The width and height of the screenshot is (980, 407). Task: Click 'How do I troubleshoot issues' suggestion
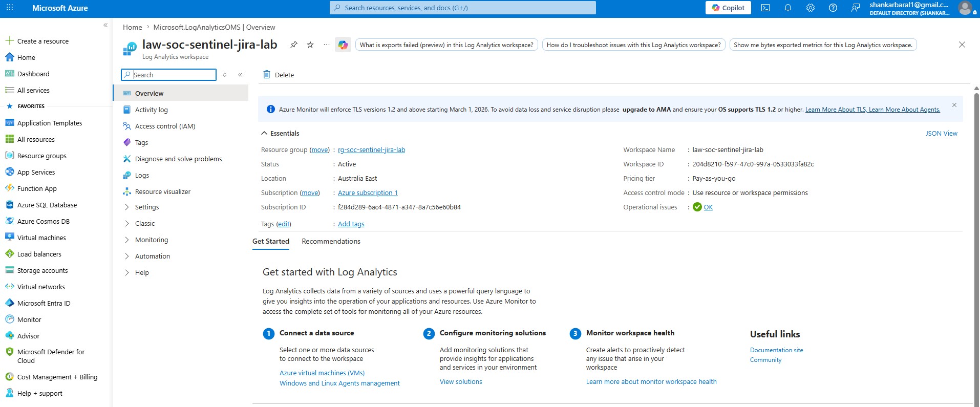pos(634,45)
